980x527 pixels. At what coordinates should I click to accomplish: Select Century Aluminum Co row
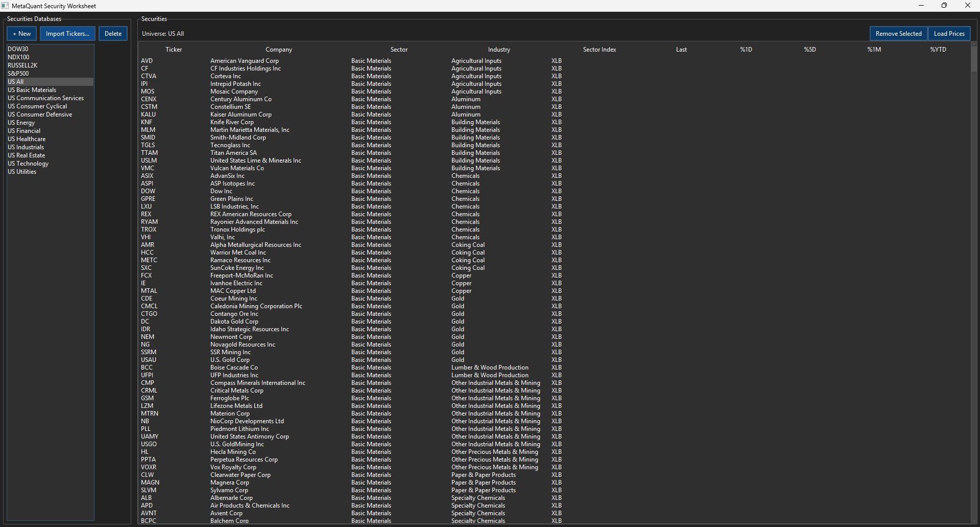pyautogui.click(x=554, y=99)
